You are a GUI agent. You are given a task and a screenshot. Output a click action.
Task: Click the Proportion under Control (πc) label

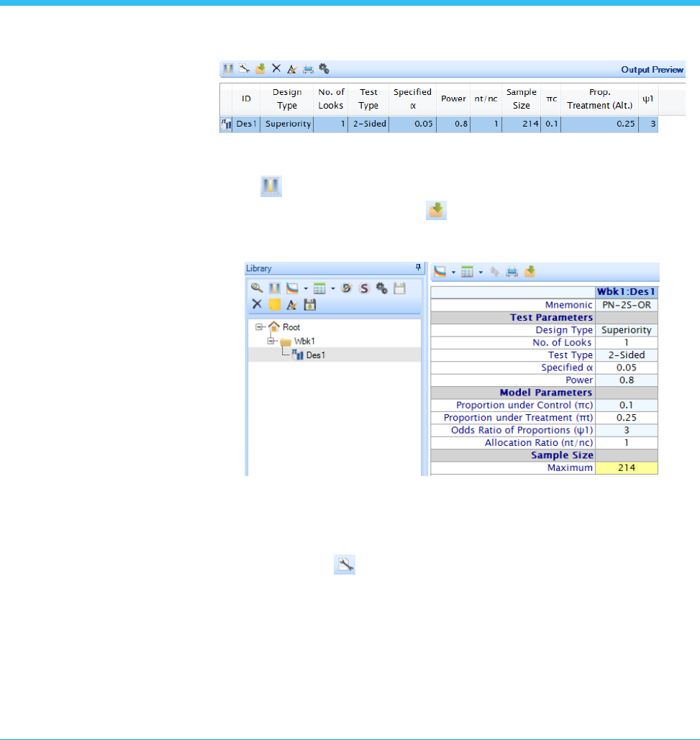524,405
